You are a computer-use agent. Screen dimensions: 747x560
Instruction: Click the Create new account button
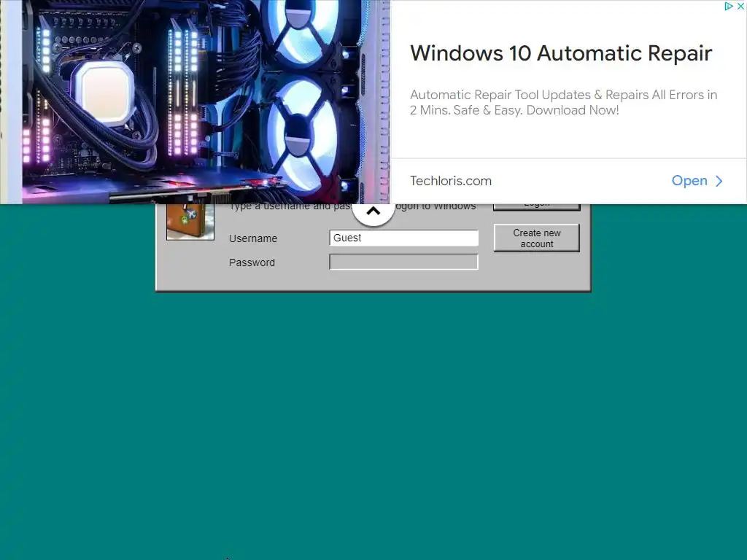[x=537, y=238]
